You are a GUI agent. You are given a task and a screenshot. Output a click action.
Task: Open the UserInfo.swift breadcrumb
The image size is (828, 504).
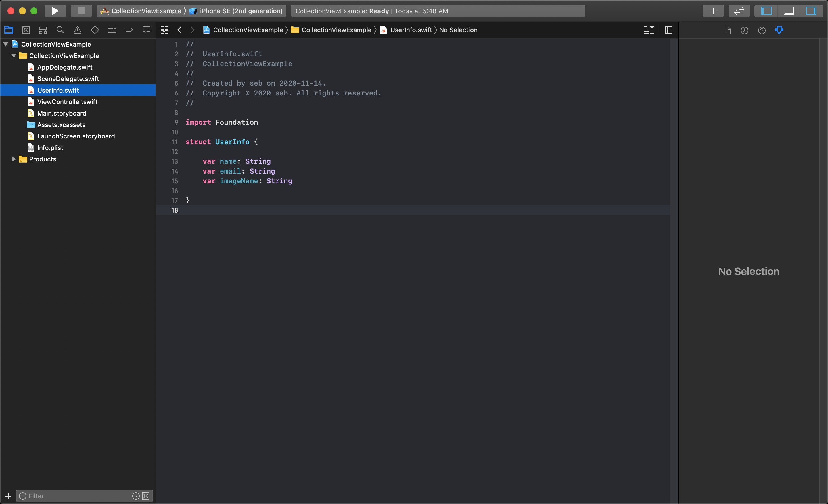(406, 30)
